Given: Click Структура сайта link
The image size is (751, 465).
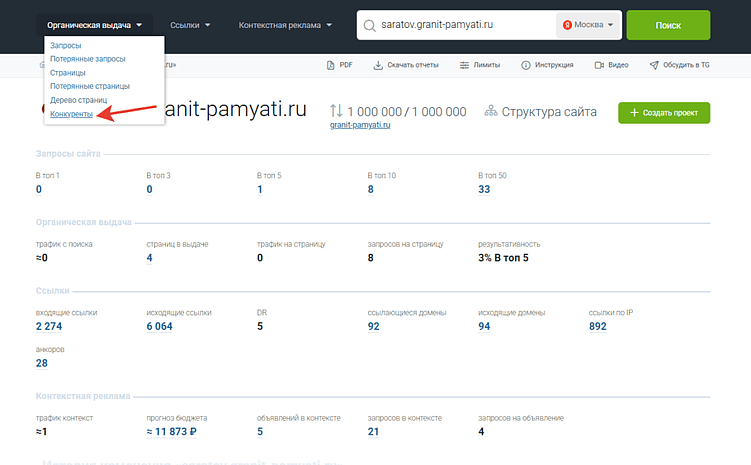Looking at the screenshot, I should [x=540, y=112].
